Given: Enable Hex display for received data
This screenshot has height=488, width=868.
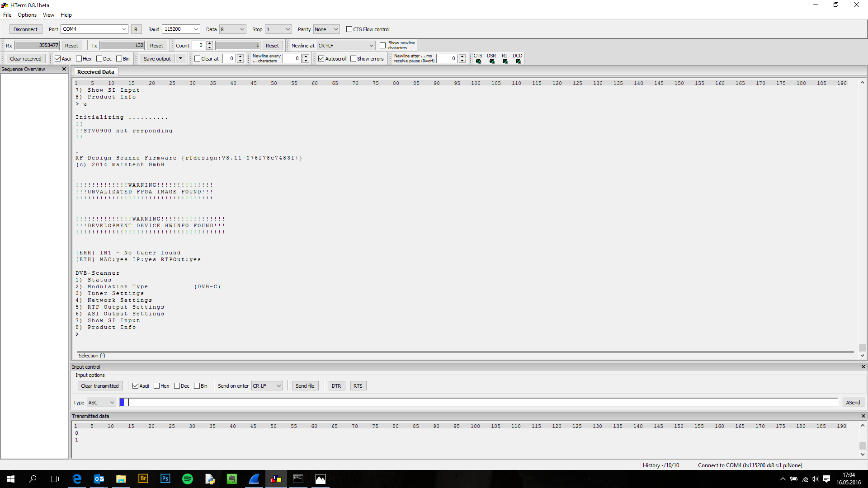Looking at the screenshot, I should click(79, 59).
